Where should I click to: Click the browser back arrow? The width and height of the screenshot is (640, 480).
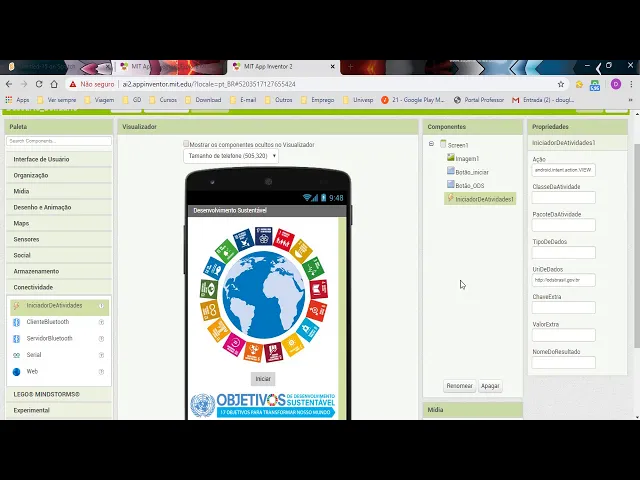pyautogui.click(x=9, y=84)
